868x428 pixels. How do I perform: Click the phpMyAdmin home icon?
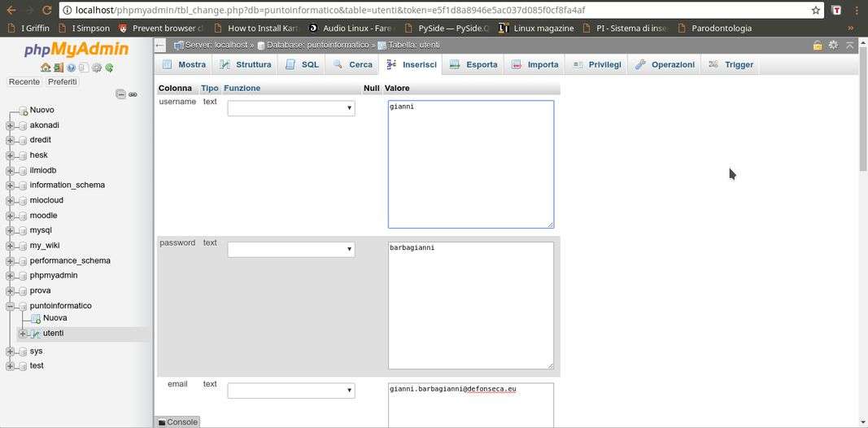pos(46,68)
